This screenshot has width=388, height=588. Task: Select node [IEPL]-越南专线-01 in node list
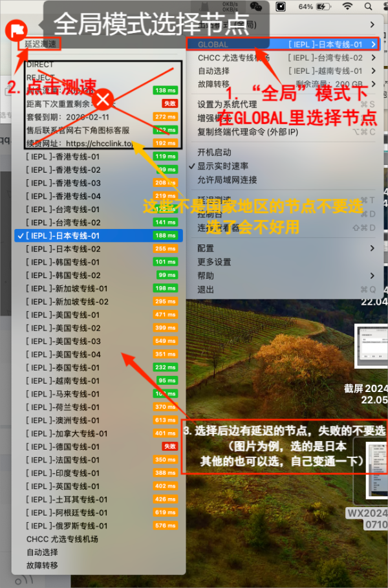click(98, 380)
